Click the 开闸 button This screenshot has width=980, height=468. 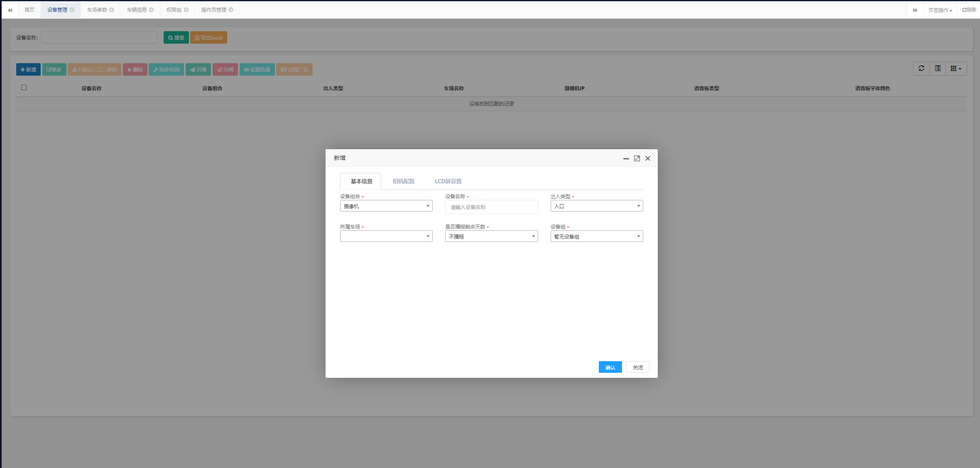(198, 69)
